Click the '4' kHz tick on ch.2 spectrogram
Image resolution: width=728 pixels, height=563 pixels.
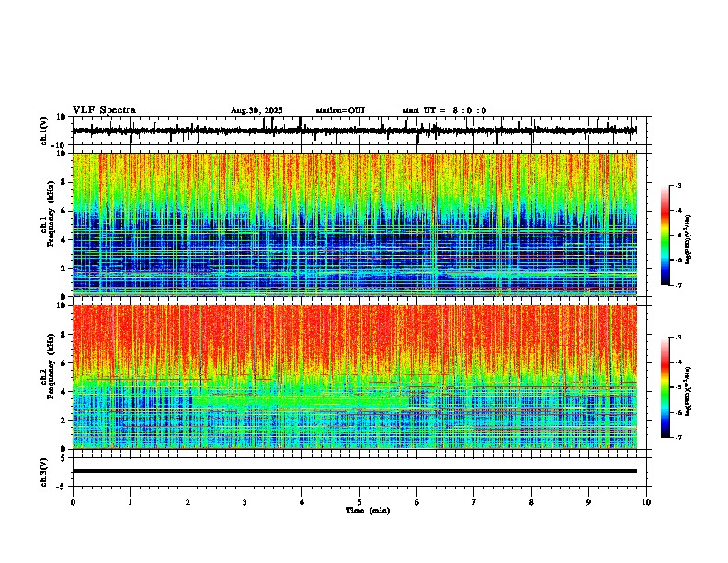(64, 392)
